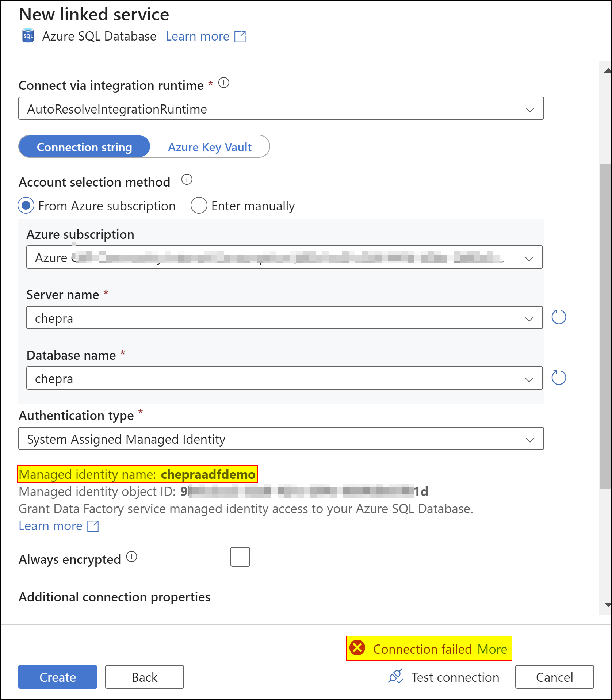
Task: Show info for Connect via integration runtime
Action: point(223,83)
